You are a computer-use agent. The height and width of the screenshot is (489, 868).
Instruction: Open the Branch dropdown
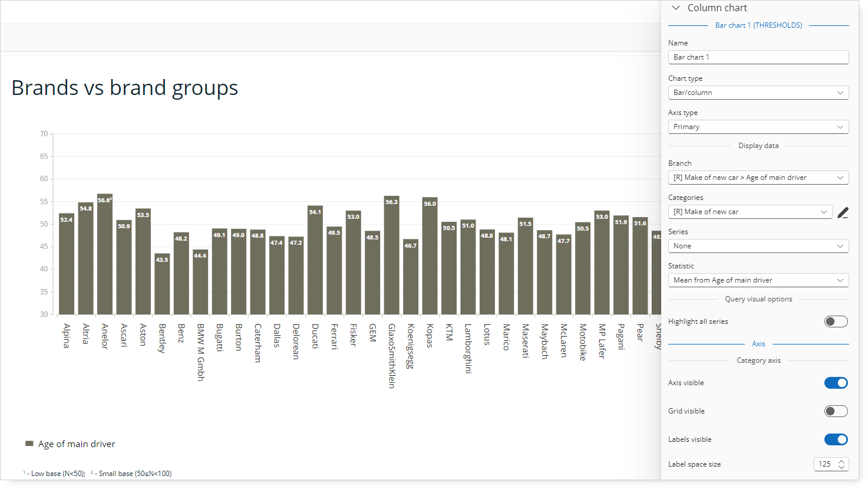tap(758, 178)
